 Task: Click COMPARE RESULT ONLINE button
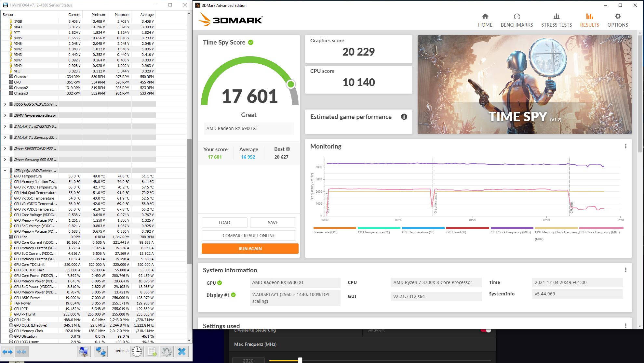248,236
